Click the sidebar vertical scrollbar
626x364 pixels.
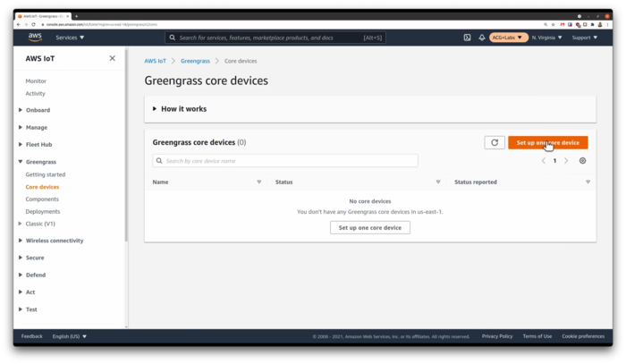click(x=126, y=146)
